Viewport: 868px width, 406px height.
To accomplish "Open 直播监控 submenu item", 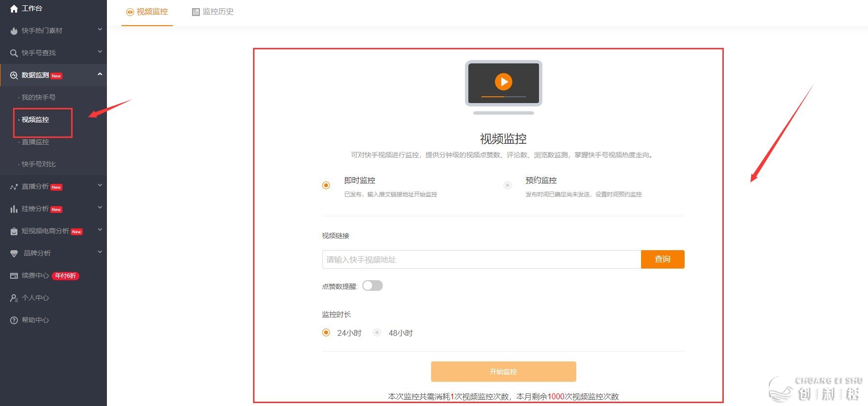I will 35,142.
